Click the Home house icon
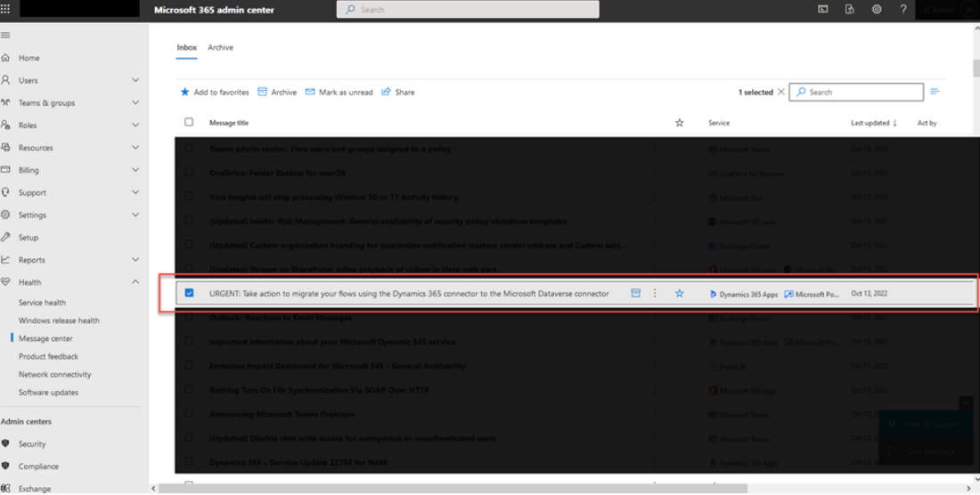The image size is (980, 495). click(x=5, y=58)
